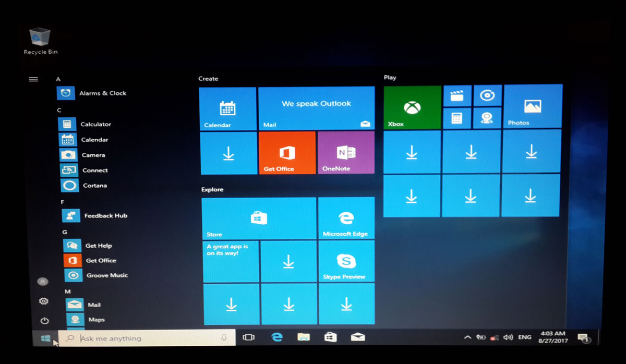Open Get Office in the app list
Image resolution: width=626 pixels, height=364 pixels.
click(x=90, y=260)
